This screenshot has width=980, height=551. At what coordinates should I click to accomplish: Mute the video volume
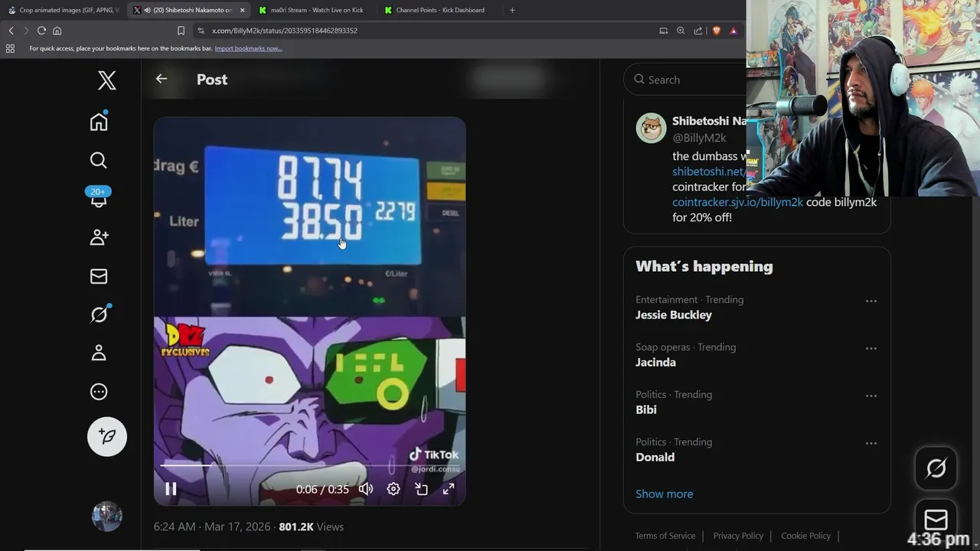point(366,489)
